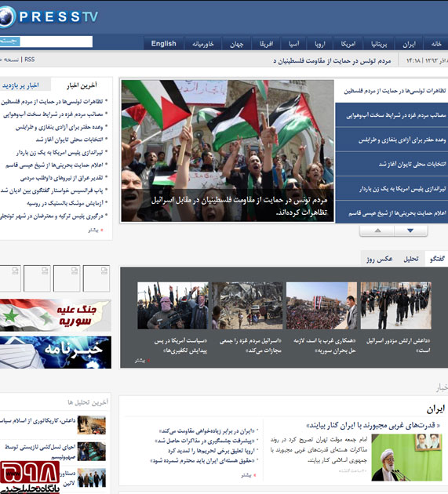Select the خاورمیانه navigation menu item
Viewport: 448px width, 494px height.
[x=203, y=44]
